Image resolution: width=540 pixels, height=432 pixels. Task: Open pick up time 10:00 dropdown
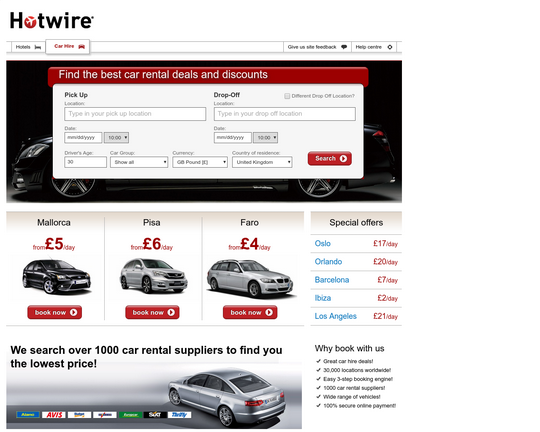[116, 138]
